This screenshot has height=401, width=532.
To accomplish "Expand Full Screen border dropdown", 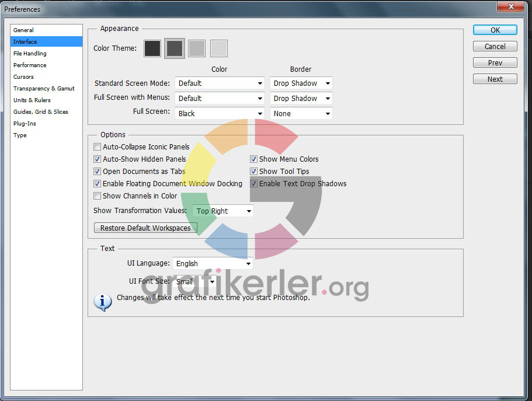I will pos(301,114).
